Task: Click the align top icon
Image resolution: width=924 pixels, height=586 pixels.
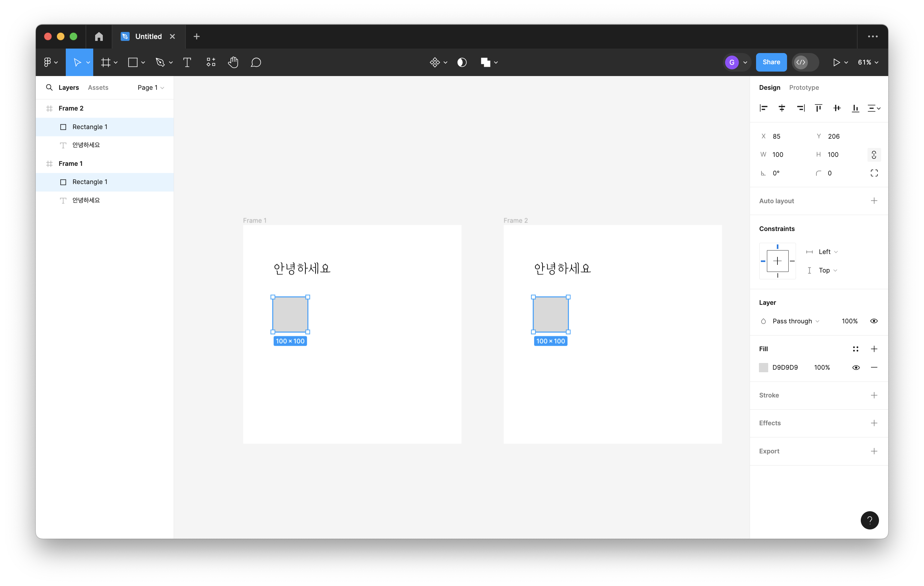Action: [818, 108]
